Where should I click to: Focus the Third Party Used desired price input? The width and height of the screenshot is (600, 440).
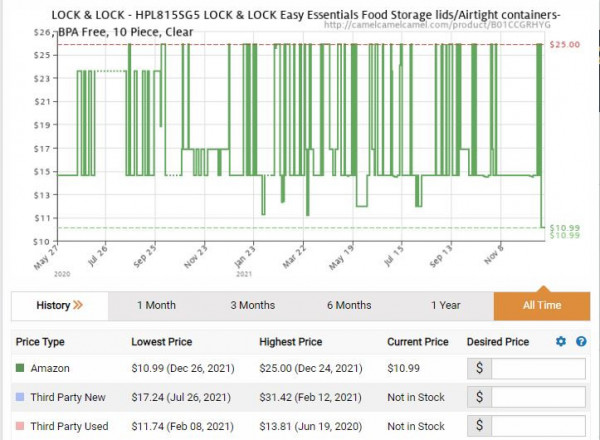[538, 426]
